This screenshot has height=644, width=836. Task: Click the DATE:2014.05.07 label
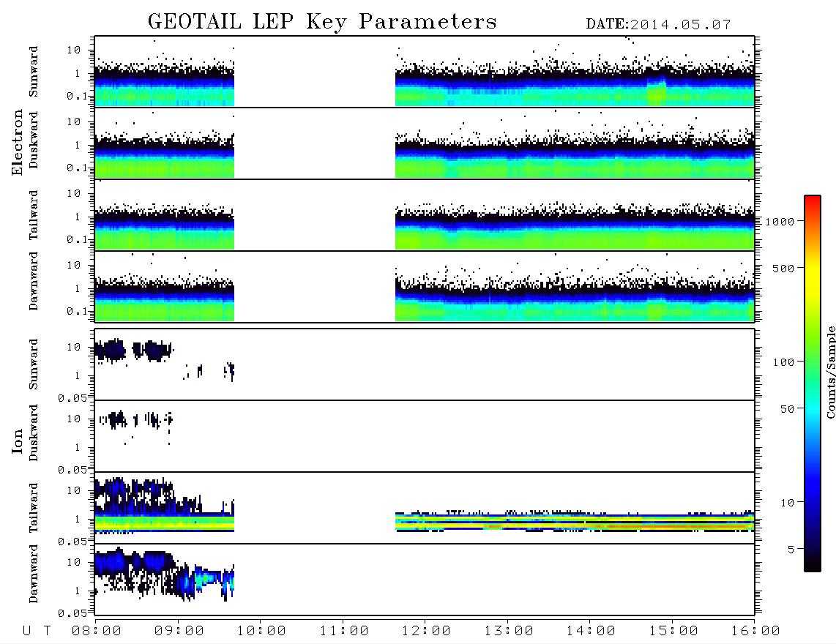(658, 25)
